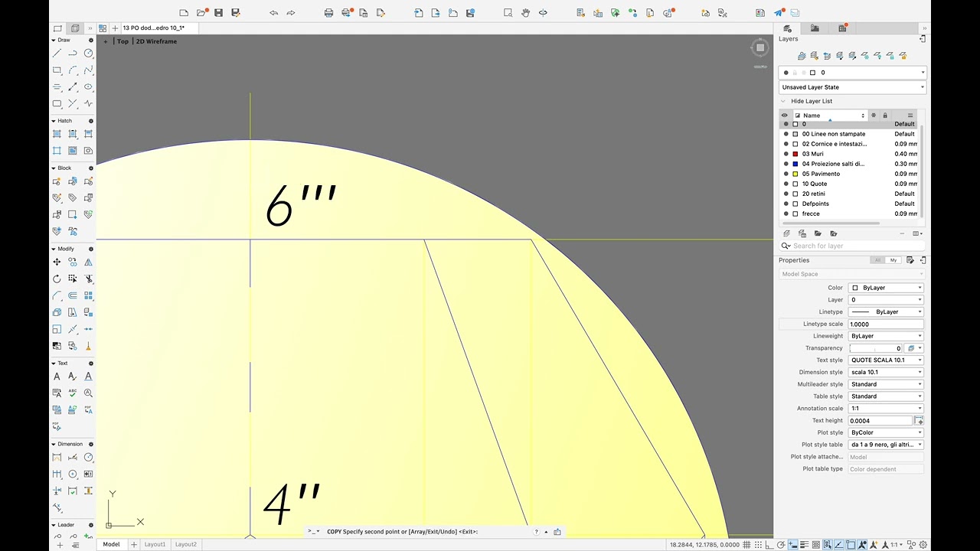Select the Line tool in Draw panel
980x551 pixels.
pyautogui.click(x=57, y=54)
